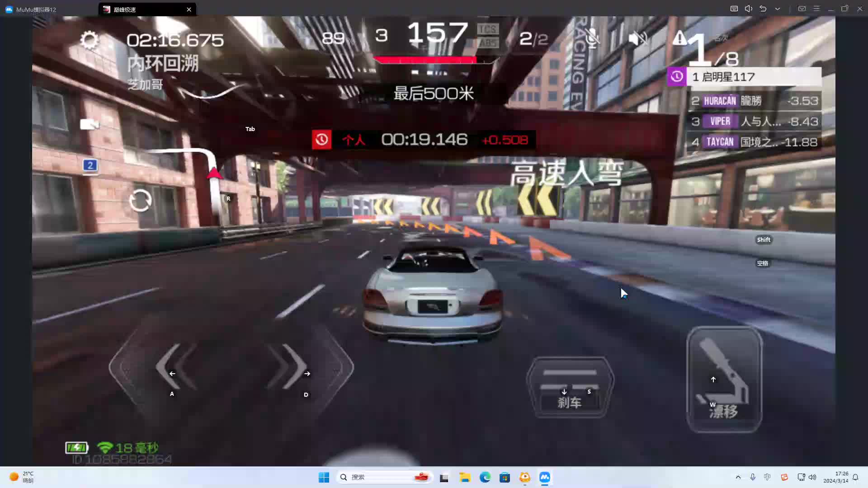Toggle the muted speaker icon
The width and height of the screenshot is (868, 488).
(x=638, y=38)
